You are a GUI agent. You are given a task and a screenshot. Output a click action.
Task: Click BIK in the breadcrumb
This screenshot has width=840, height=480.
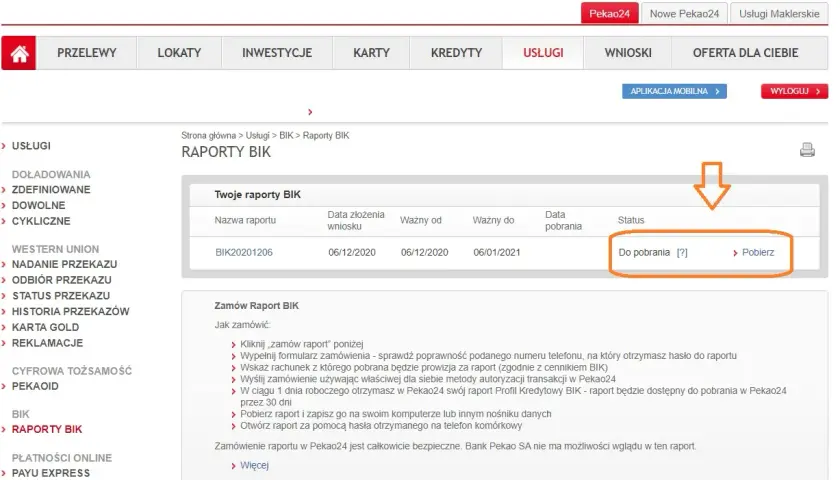click(286, 136)
